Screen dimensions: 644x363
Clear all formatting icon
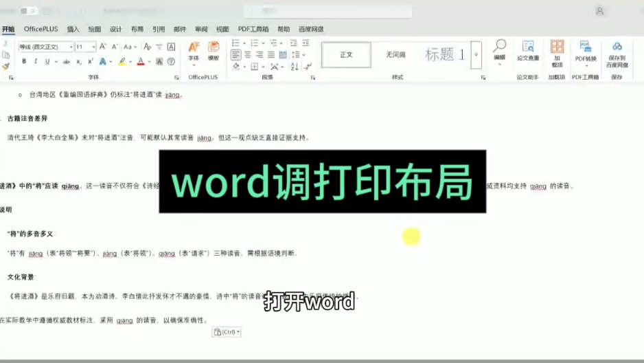(148, 47)
